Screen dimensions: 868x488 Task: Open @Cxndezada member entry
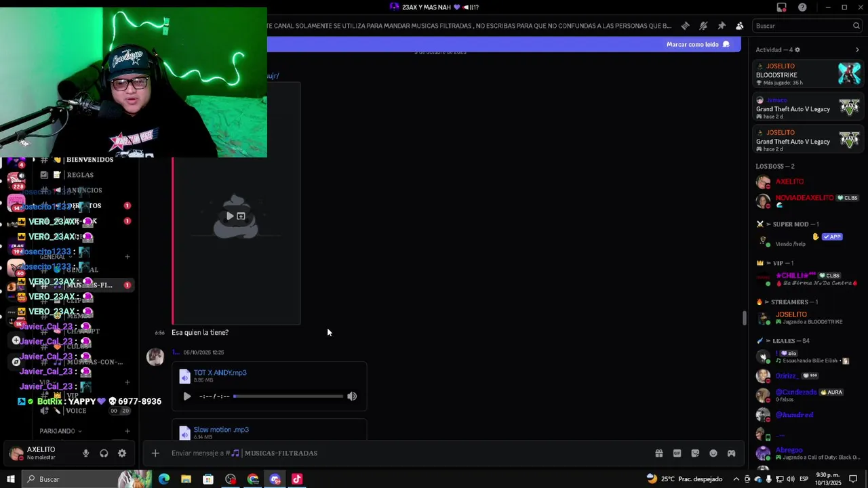(807, 395)
